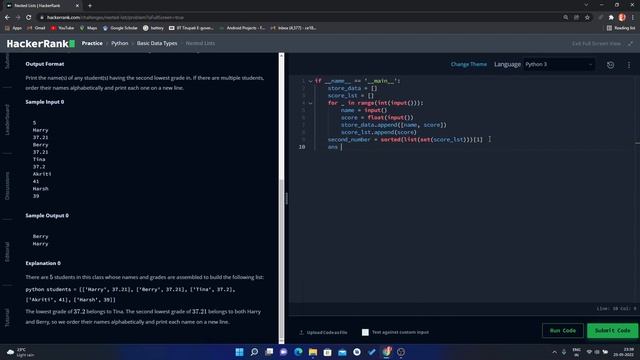The height and width of the screenshot is (360, 640).
Task: Open Microsoft Store from the taskbar
Action: (x=327, y=352)
